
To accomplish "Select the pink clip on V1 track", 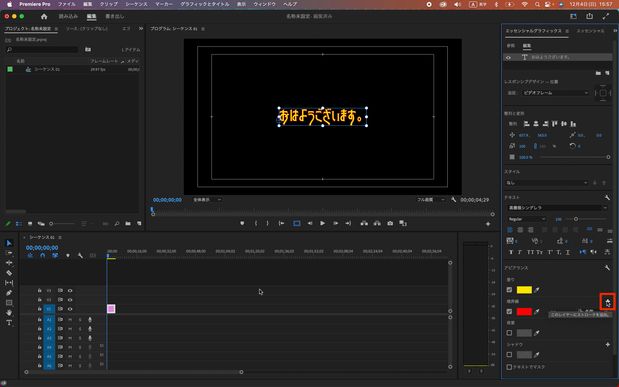I will (x=111, y=309).
